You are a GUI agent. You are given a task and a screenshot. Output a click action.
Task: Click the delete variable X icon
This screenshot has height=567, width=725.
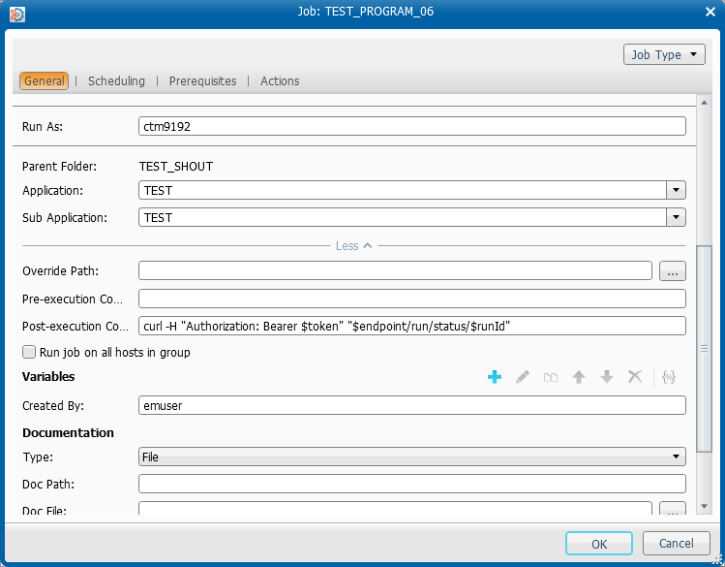click(634, 377)
